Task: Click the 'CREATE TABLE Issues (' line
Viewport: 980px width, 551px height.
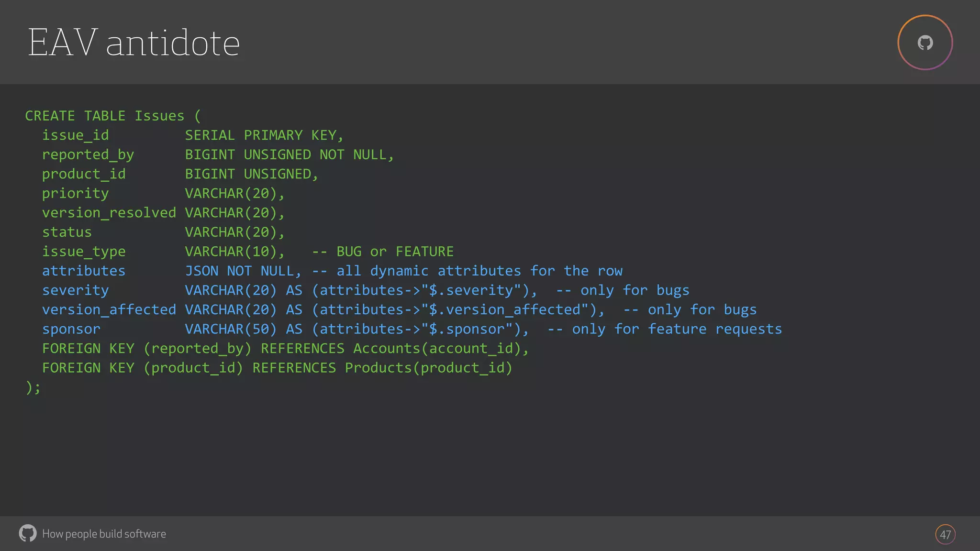Action: [x=113, y=116]
